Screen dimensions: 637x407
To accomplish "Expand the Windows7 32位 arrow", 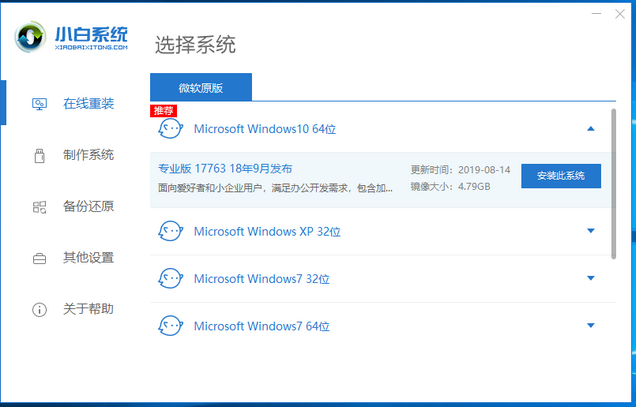I will (x=590, y=279).
